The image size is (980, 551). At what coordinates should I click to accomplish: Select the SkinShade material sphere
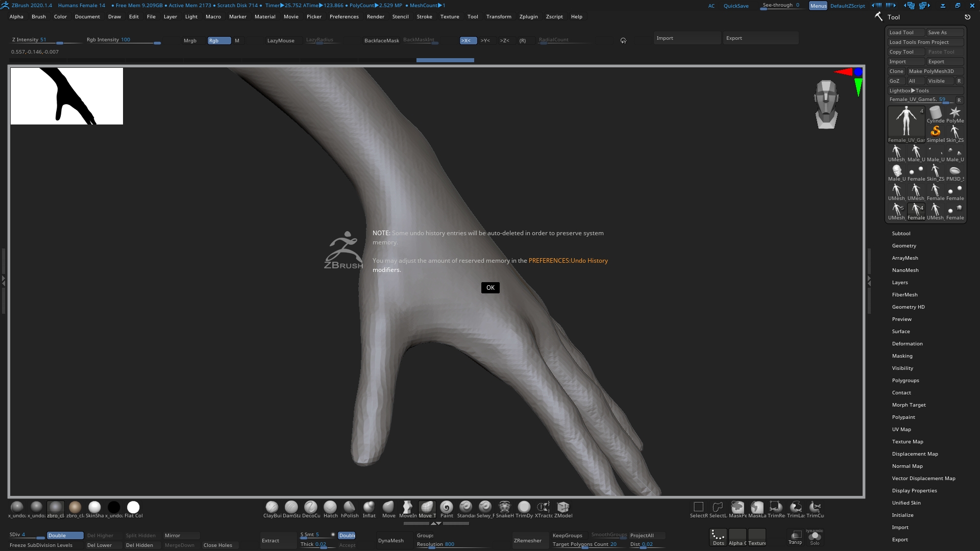click(94, 507)
